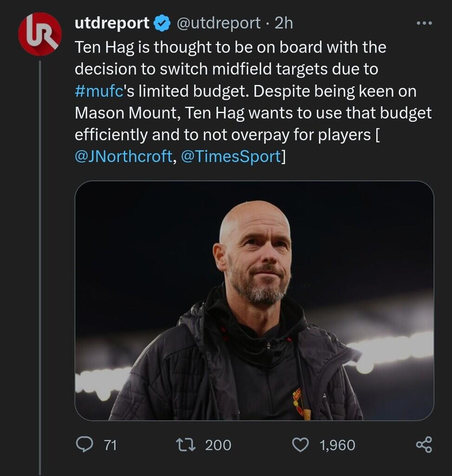452x476 pixels.
Task: Click the blue verified badge
Action: point(162,23)
